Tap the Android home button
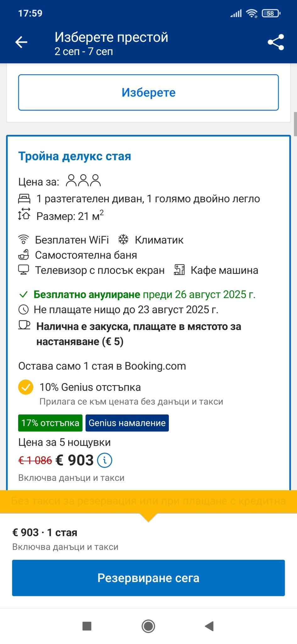Viewport: 297px width, 644px height. (148, 626)
